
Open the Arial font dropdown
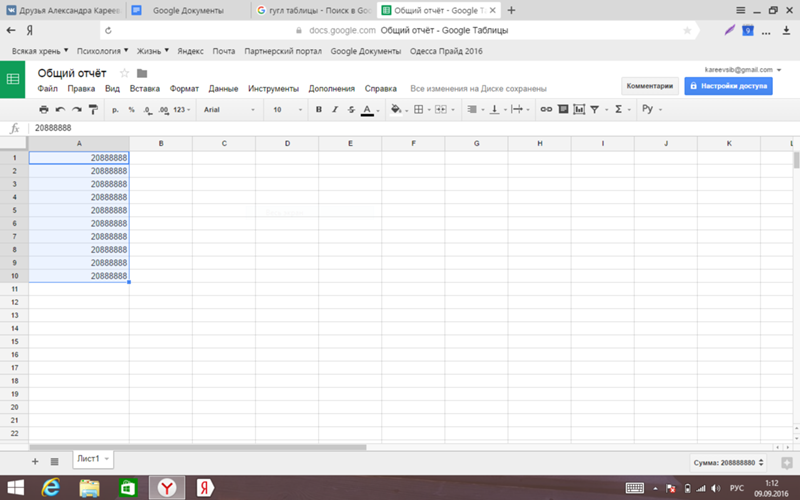[x=229, y=109]
